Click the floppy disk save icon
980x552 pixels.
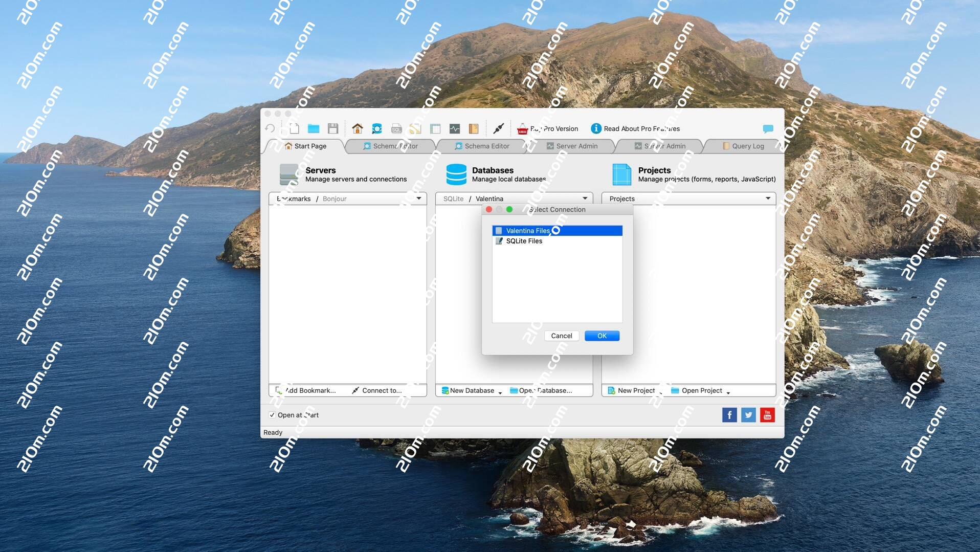(333, 128)
